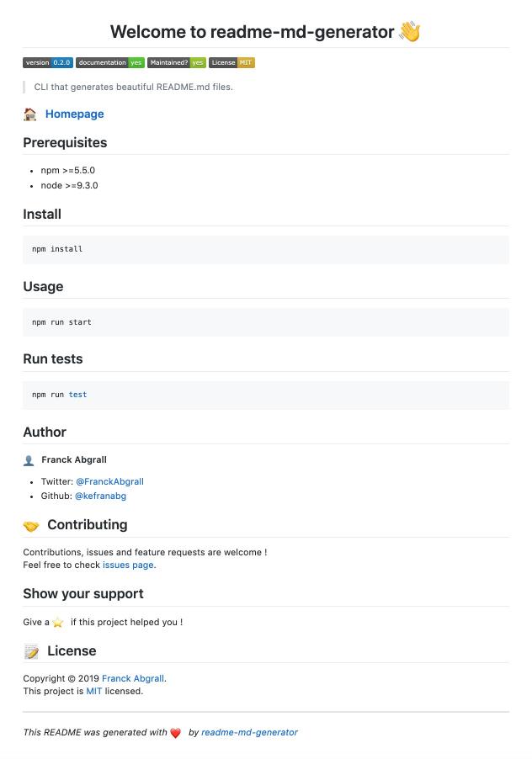Screen dimensions: 532x759
Task: Click the house icon beside Homepage
Action: pos(30,114)
